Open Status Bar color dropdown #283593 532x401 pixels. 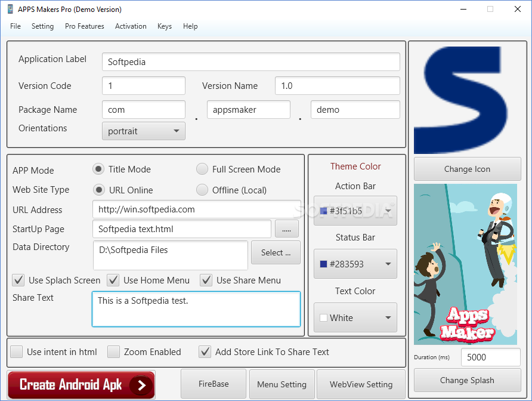coord(355,264)
